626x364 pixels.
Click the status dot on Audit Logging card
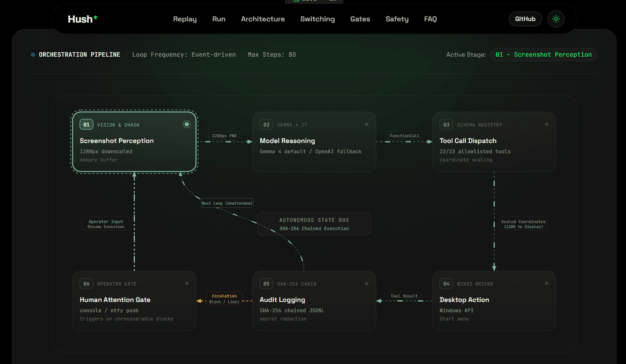(366, 283)
